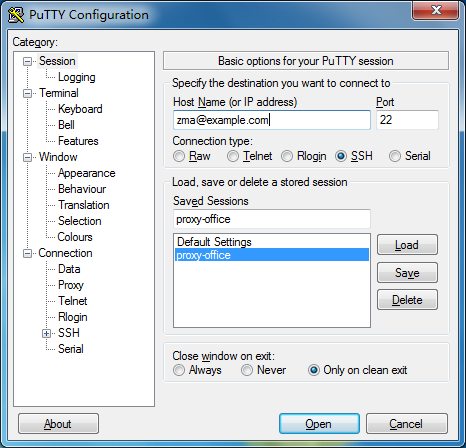Image resolution: width=466 pixels, height=448 pixels.
Task: Collapse the Connection category node
Action: (x=27, y=254)
